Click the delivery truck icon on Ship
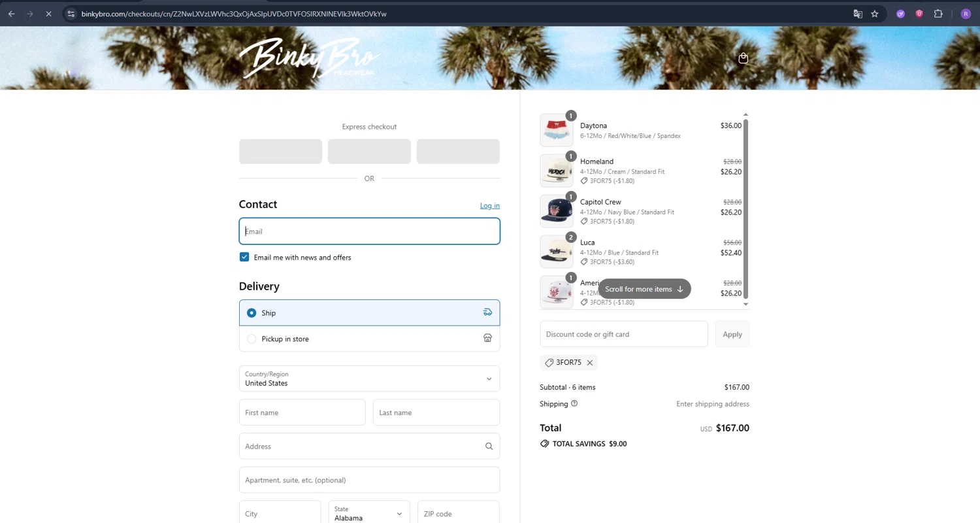The height and width of the screenshot is (523, 980). click(x=487, y=312)
